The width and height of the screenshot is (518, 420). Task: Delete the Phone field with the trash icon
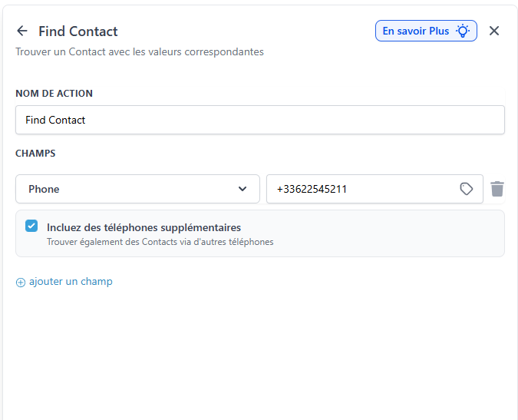pyautogui.click(x=497, y=189)
